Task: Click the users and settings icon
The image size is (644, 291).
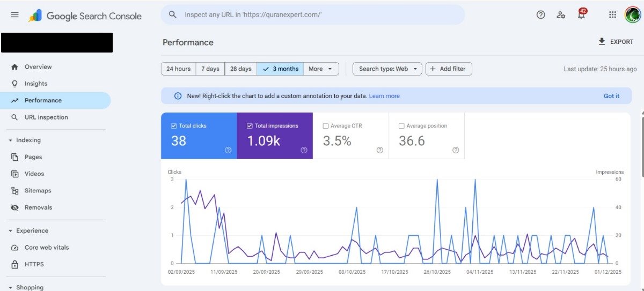Action: click(561, 15)
